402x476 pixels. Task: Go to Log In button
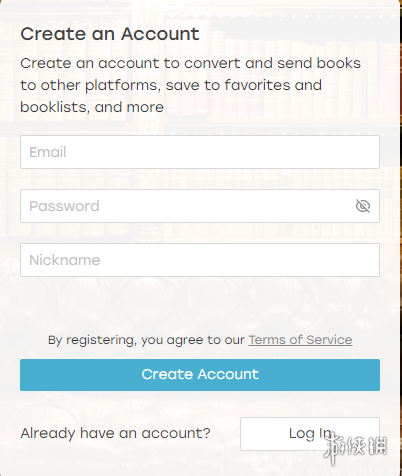click(x=310, y=434)
